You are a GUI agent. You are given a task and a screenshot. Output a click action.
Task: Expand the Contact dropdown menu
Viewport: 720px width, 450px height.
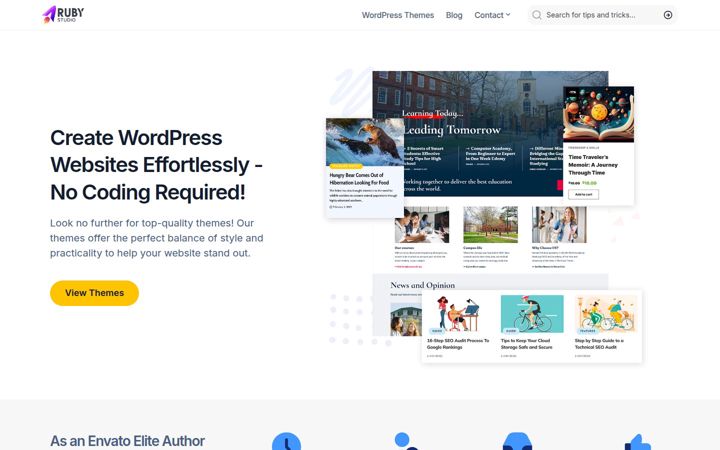(x=492, y=15)
